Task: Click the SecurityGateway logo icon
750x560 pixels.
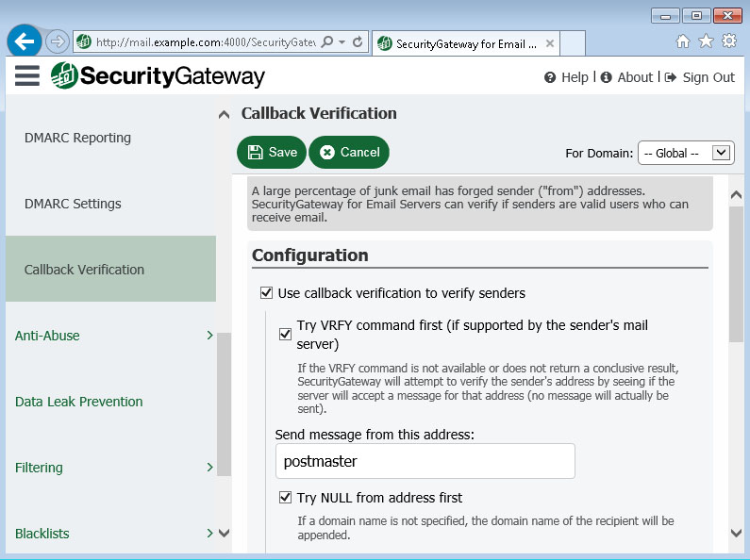Action: [64, 75]
